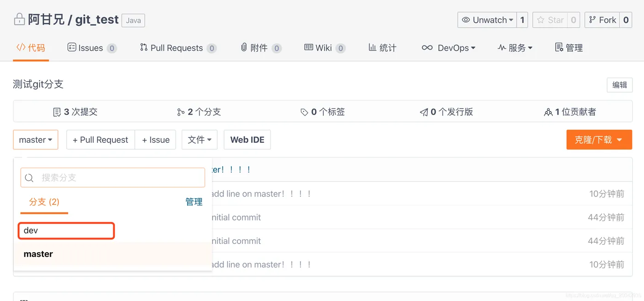Image resolution: width=644 pixels, height=301 pixels.
Task: Click the + Pull Request button
Action: 100,140
